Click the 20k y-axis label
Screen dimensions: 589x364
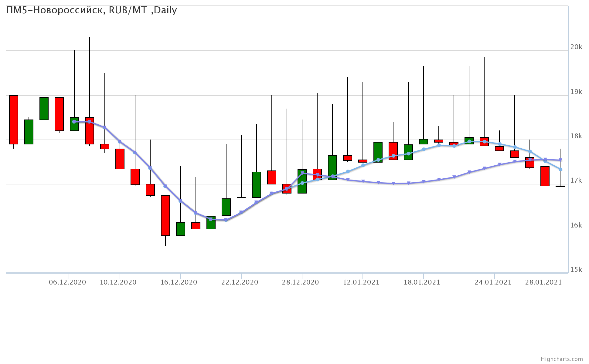[x=576, y=47]
